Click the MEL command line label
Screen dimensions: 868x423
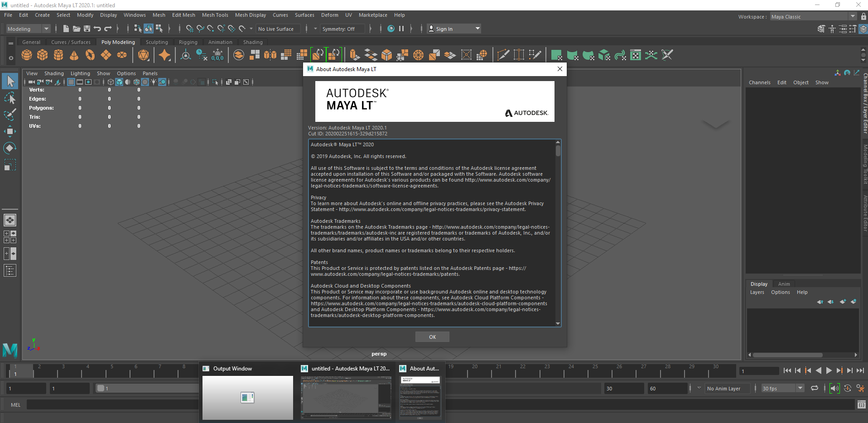pyautogui.click(x=16, y=405)
